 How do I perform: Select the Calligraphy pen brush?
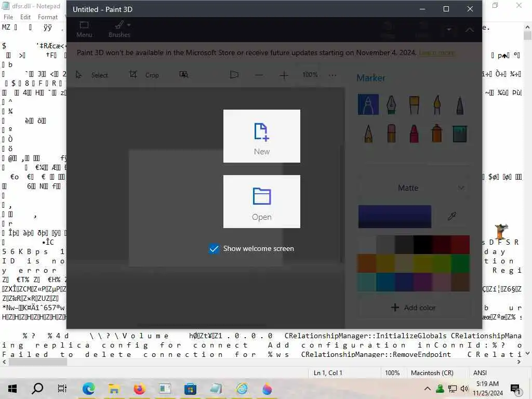tap(391, 104)
